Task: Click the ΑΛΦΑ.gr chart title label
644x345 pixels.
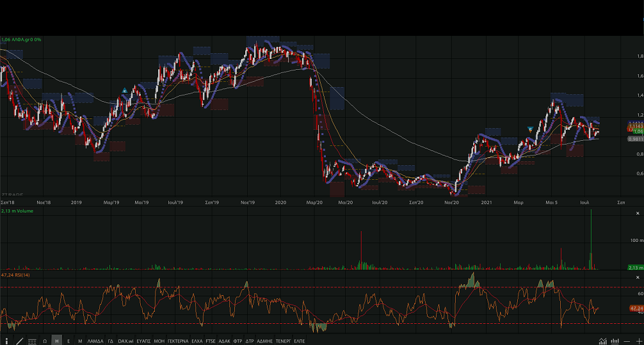Action: (21, 40)
